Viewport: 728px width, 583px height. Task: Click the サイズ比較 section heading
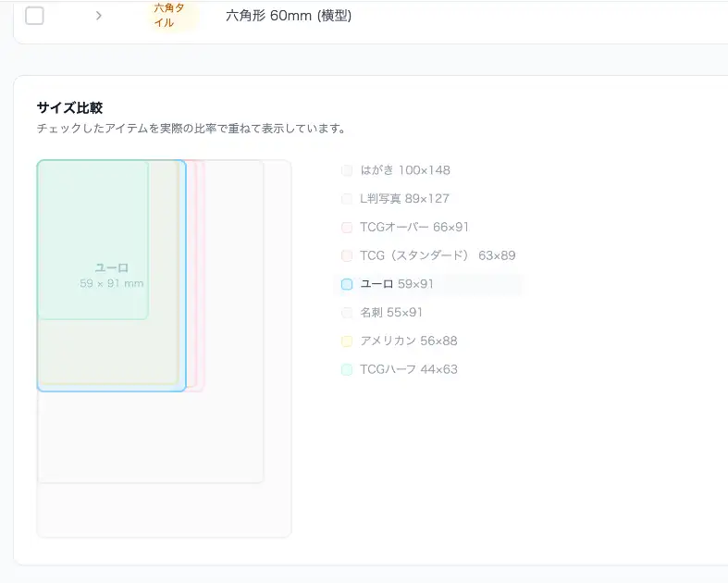(x=69, y=108)
